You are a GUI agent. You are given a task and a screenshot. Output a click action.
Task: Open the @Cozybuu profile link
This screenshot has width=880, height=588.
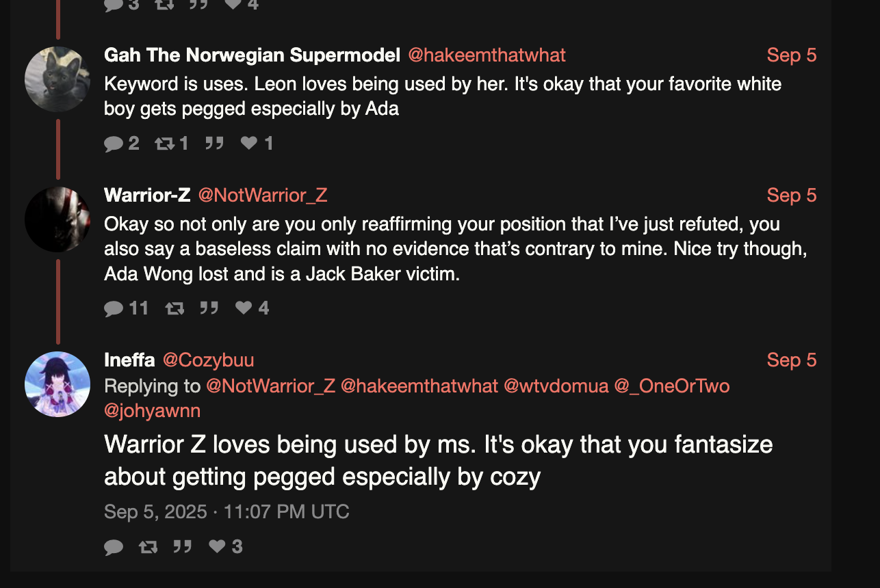(208, 360)
